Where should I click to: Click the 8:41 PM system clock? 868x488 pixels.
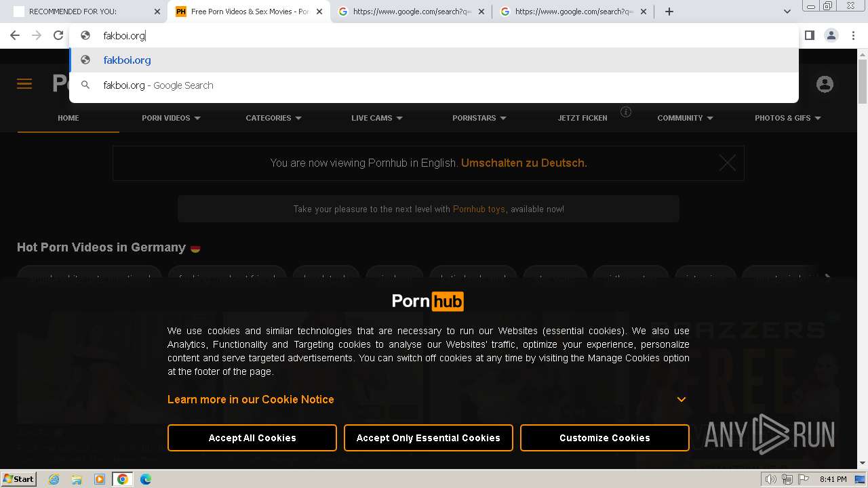coord(833,479)
